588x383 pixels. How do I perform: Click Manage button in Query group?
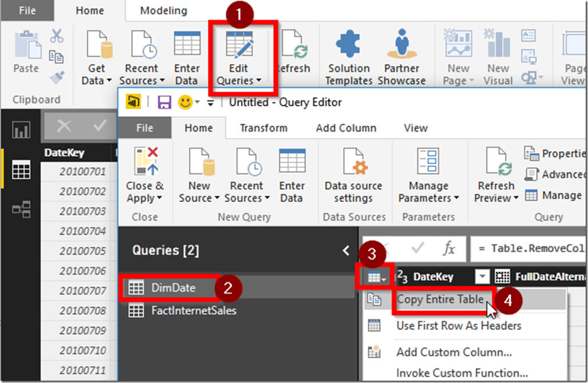554,195
